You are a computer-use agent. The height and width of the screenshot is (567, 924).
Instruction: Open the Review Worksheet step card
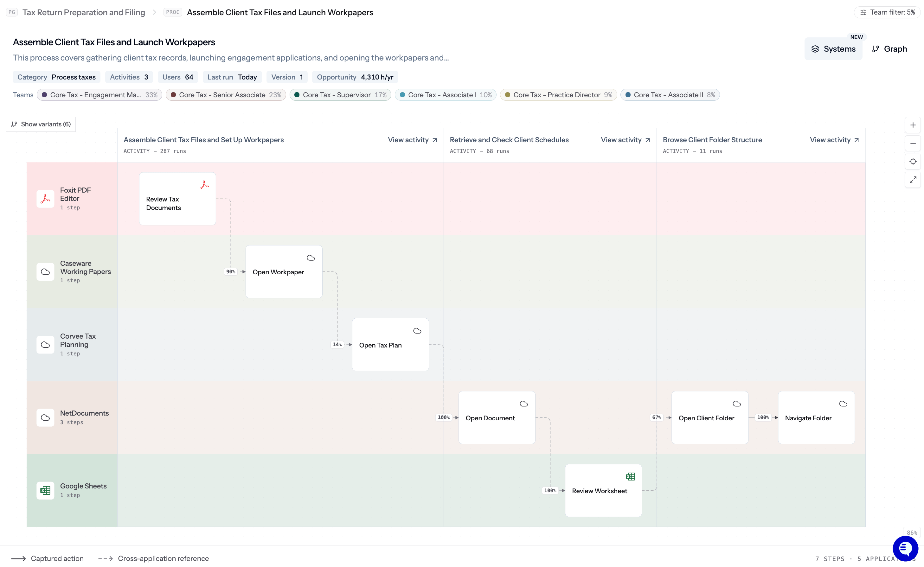point(604,490)
